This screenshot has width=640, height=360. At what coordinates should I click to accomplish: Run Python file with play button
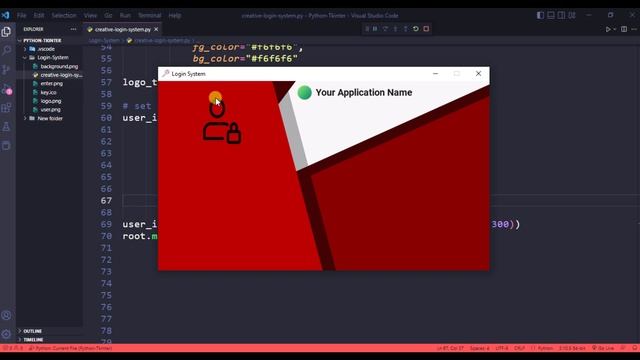(x=608, y=29)
